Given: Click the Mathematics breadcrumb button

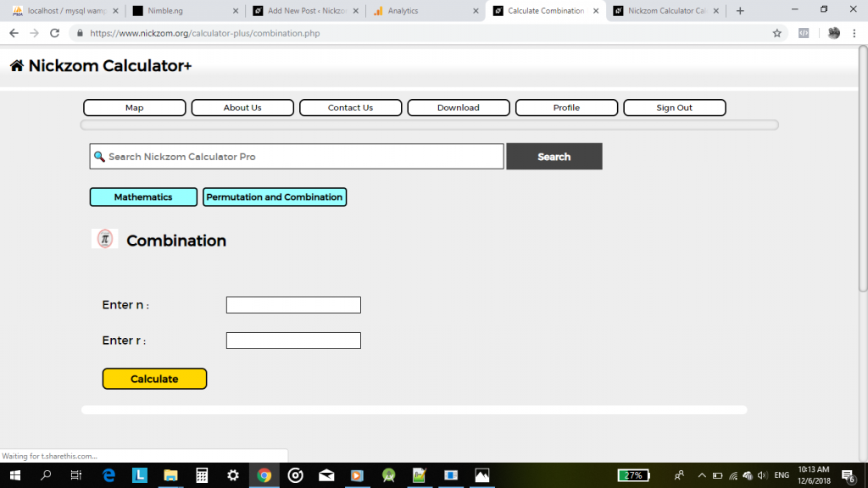Looking at the screenshot, I should pyautogui.click(x=143, y=197).
